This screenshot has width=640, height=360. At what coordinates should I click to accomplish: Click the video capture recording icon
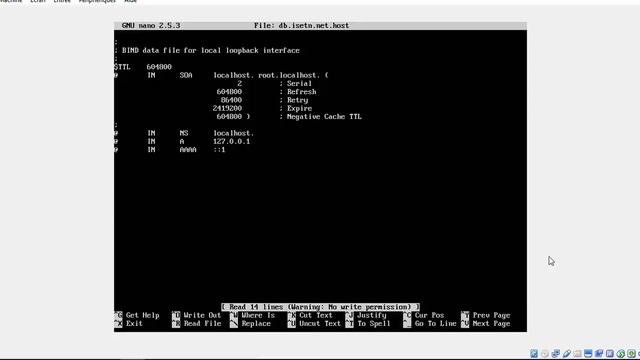599,353
